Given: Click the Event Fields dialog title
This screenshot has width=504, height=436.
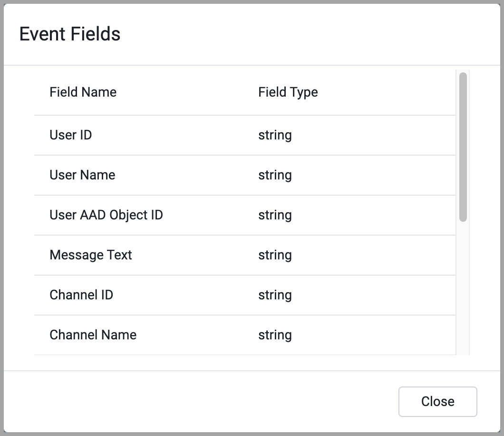Looking at the screenshot, I should point(70,34).
